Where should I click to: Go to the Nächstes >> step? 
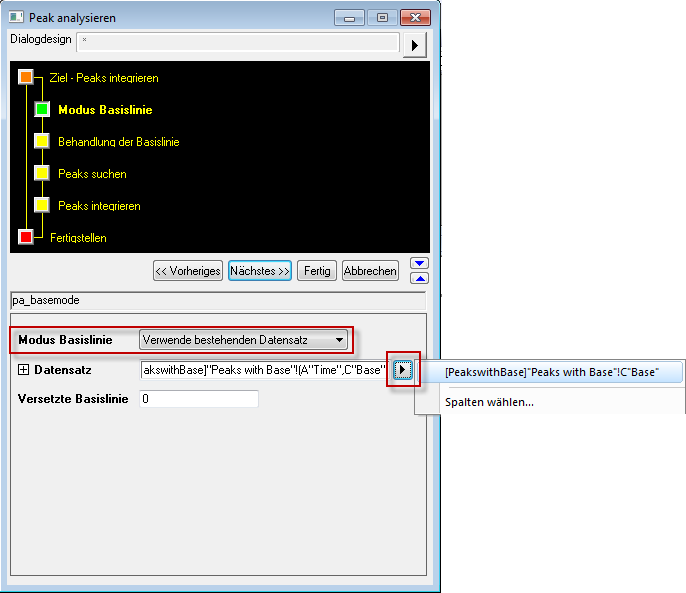[260, 271]
